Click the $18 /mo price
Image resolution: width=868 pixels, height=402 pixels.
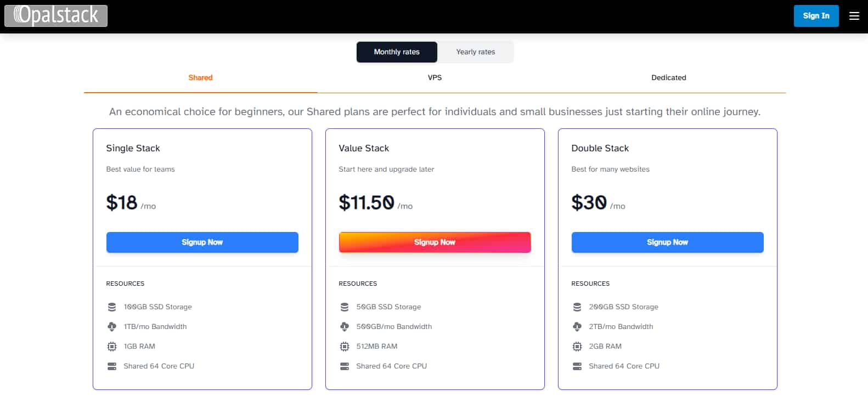click(x=131, y=203)
